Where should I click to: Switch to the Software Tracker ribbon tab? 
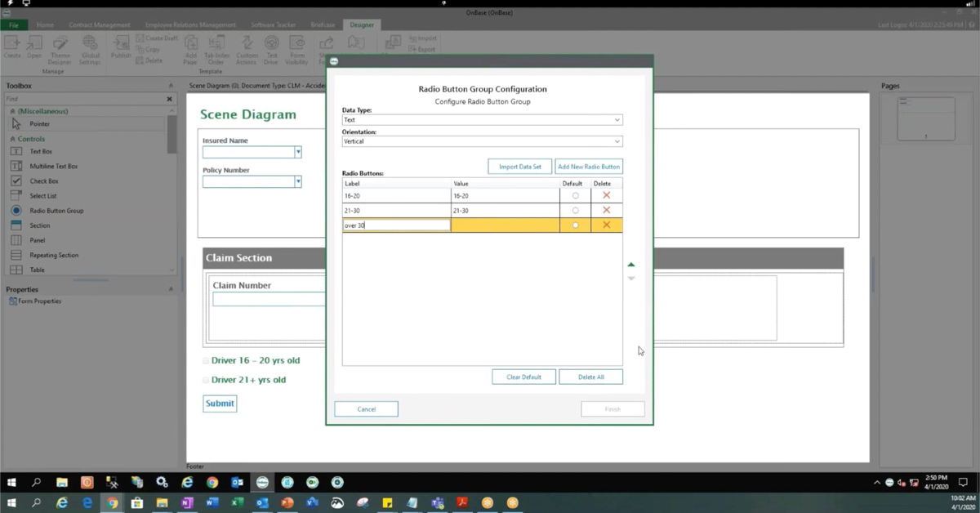pyautogui.click(x=274, y=25)
